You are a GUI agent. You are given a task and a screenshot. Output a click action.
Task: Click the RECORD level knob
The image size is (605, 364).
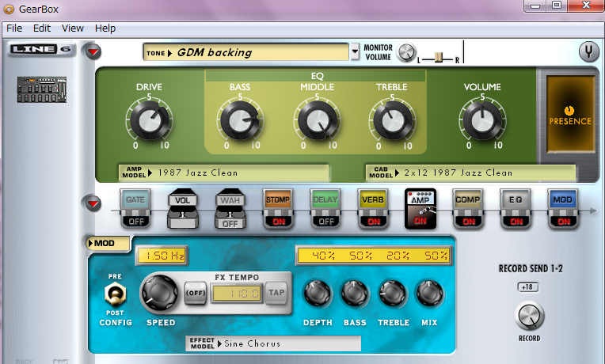(x=529, y=316)
